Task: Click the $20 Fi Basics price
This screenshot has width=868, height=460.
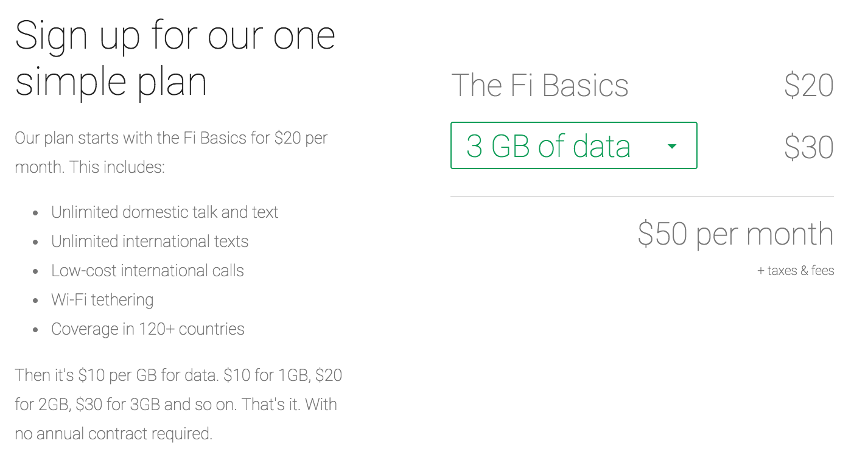Action: point(809,85)
